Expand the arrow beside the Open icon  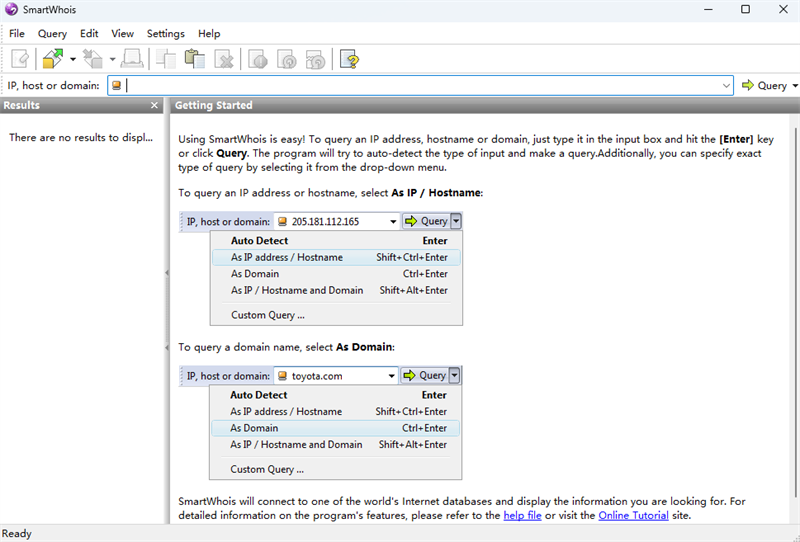pos(72,60)
